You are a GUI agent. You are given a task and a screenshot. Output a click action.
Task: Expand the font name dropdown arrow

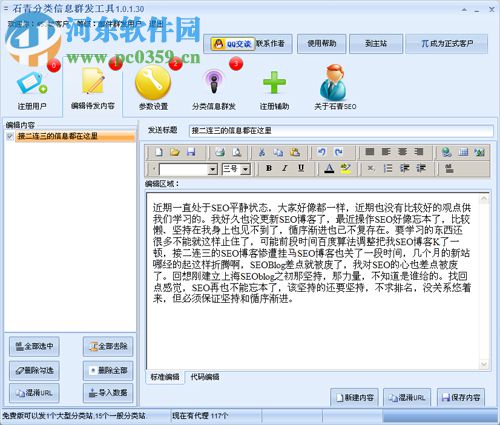(213, 170)
